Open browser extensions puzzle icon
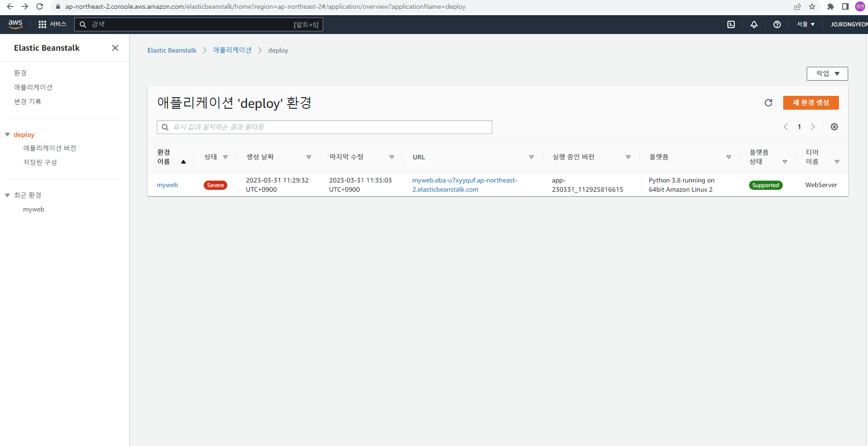Screen dimensions: 868x446 pyautogui.click(x=831, y=6)
